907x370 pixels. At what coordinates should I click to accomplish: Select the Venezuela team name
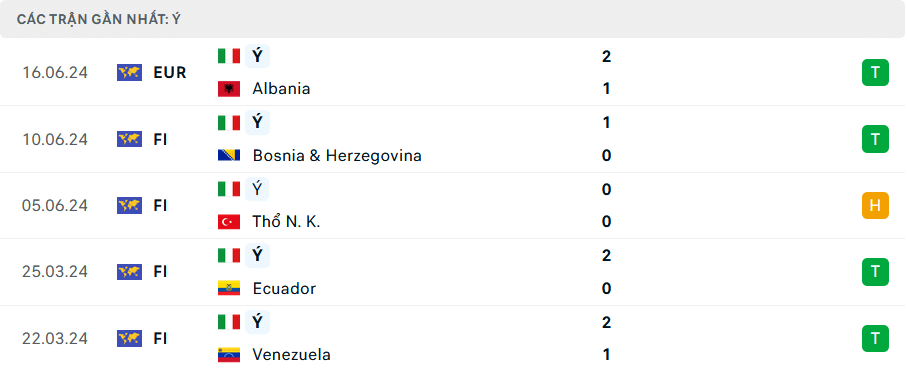[292, 354]
